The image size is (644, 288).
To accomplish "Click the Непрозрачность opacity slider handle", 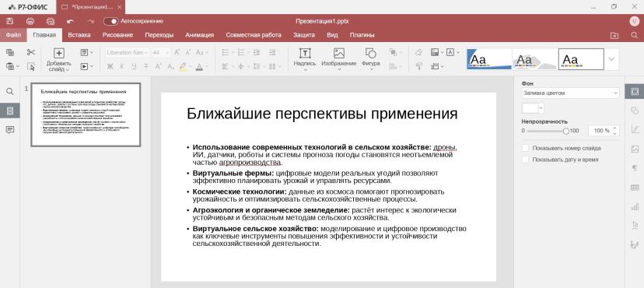I will [566, 131].
